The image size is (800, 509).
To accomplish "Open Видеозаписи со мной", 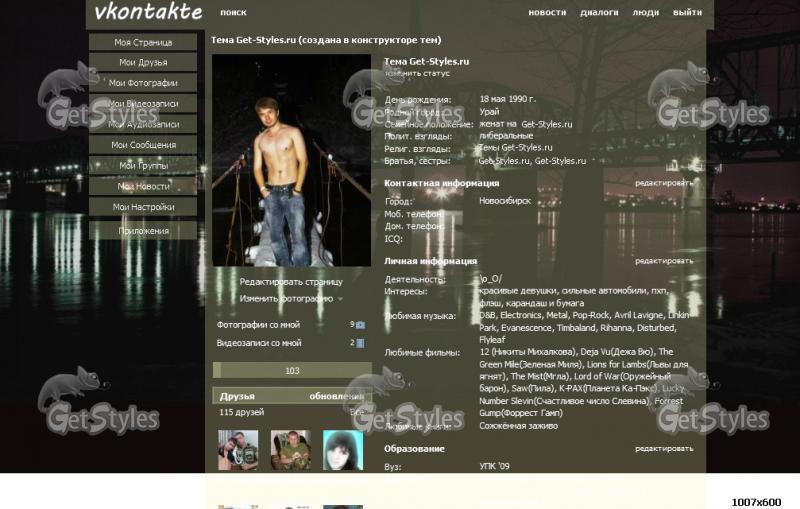I will point(259,343).
